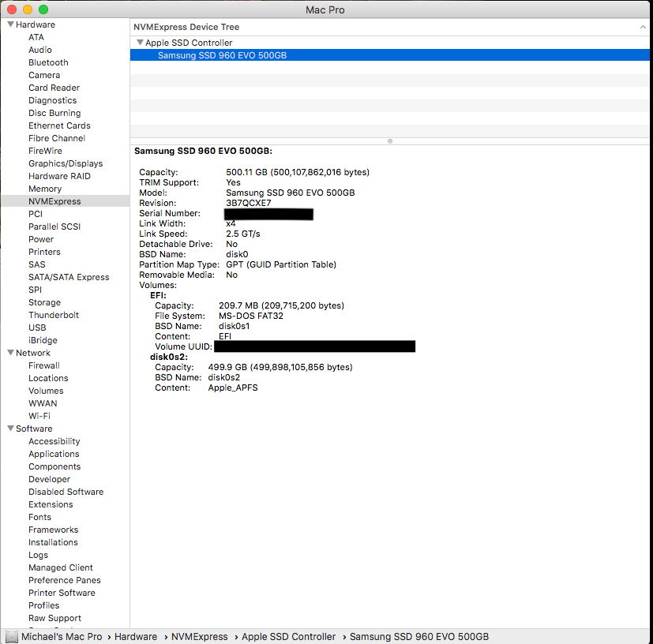Select USB in the sidebar
The width and height of the screenshot is (653, 644).
(37, 328)
